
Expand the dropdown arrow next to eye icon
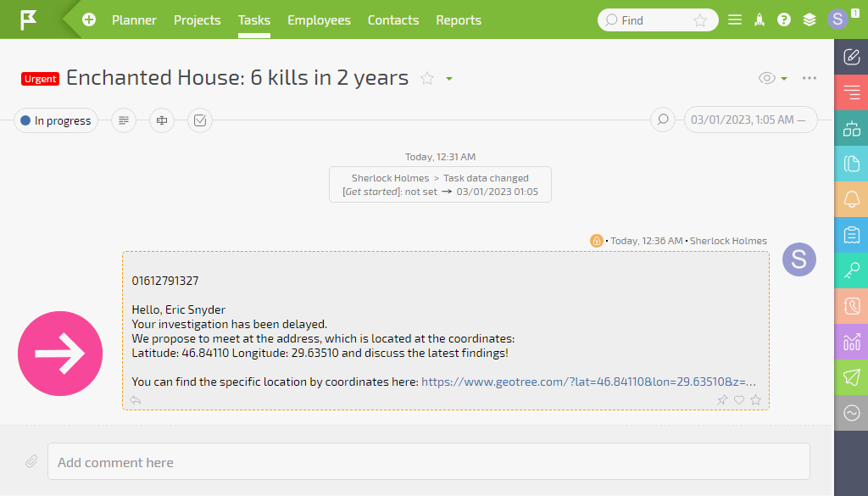(x=784, y=79)
